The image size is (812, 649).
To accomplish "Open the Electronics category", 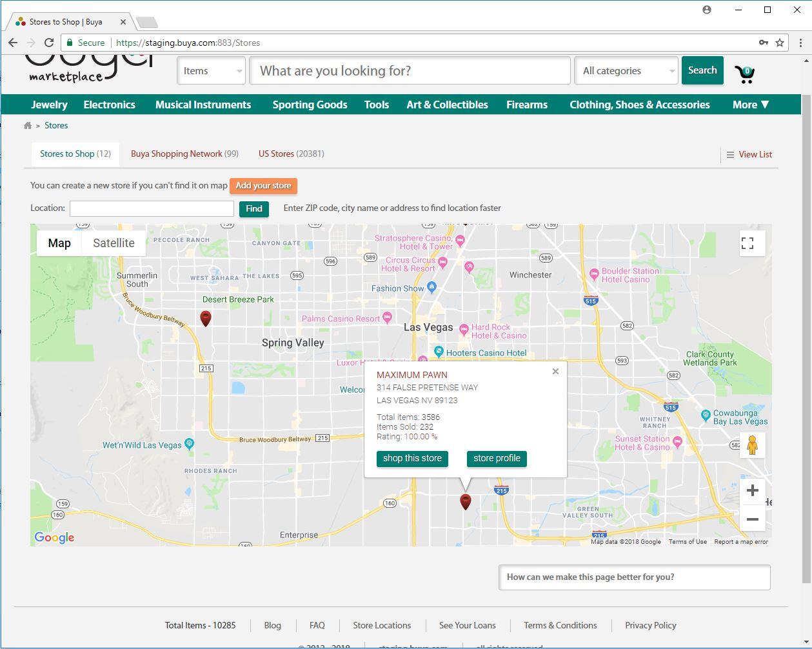I will pos(110,105).
